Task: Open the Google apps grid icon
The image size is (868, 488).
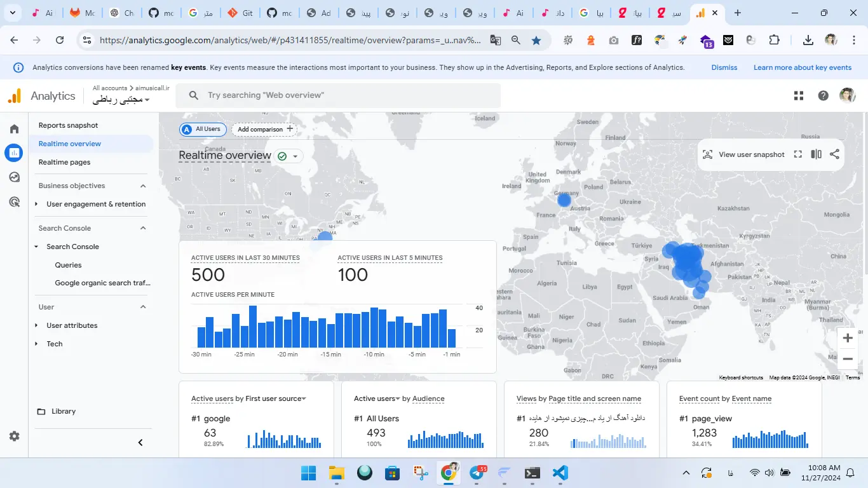Action: pos(799,96)
